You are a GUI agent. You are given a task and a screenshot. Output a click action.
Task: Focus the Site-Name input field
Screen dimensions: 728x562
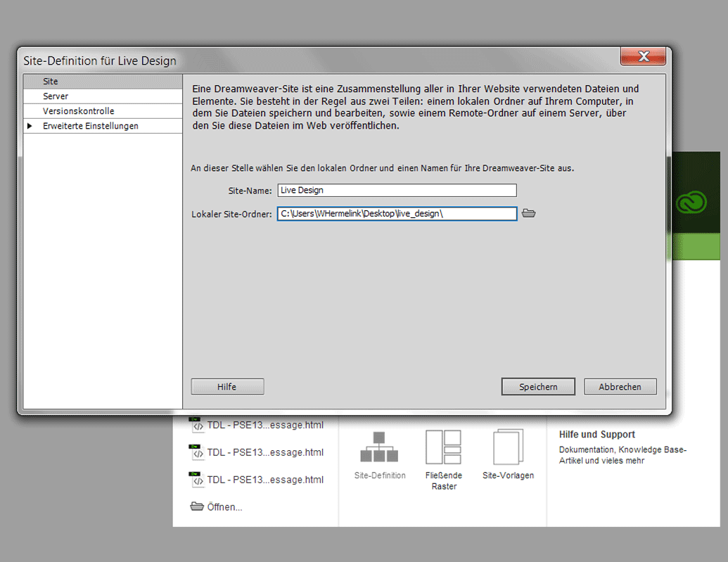coord(397,191)
